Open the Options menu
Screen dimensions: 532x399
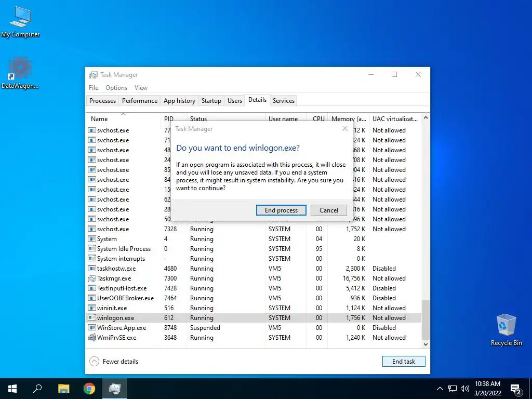(116, 87)
